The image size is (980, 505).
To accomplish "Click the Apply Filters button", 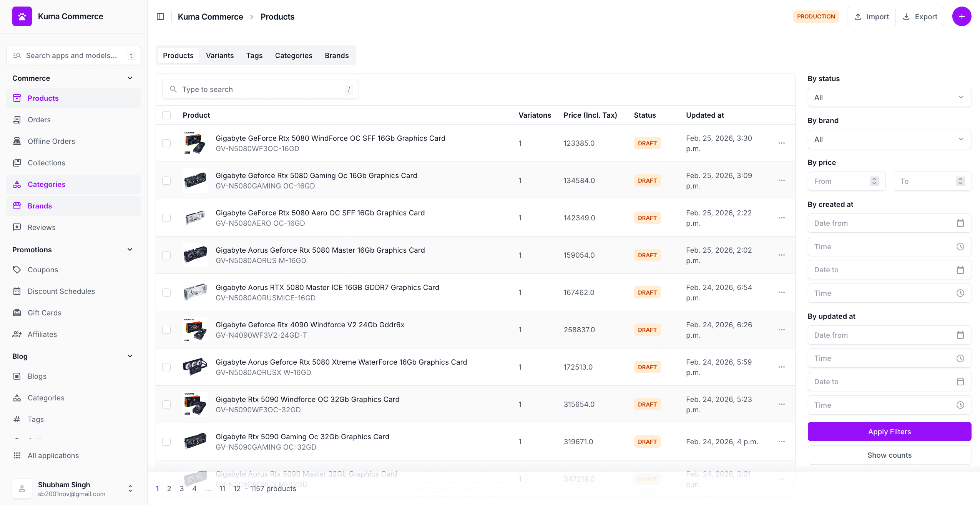I will (x=889, y=432).
